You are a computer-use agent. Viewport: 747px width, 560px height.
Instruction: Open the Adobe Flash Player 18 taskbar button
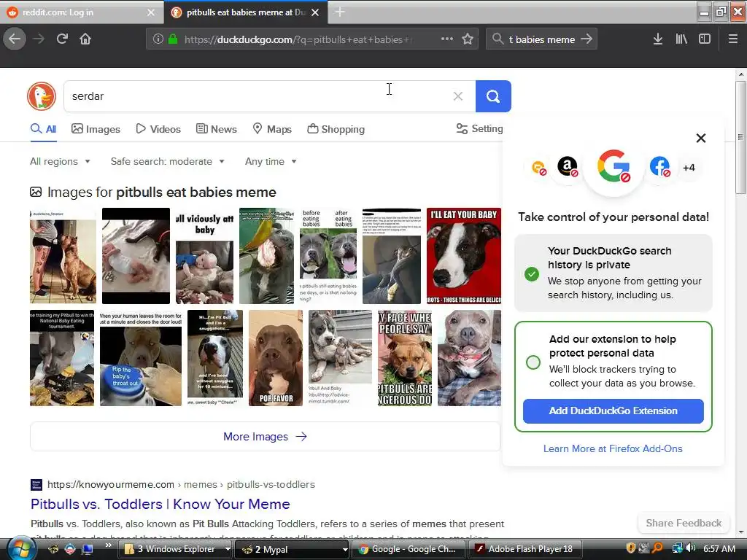click(x=525, y=549)
